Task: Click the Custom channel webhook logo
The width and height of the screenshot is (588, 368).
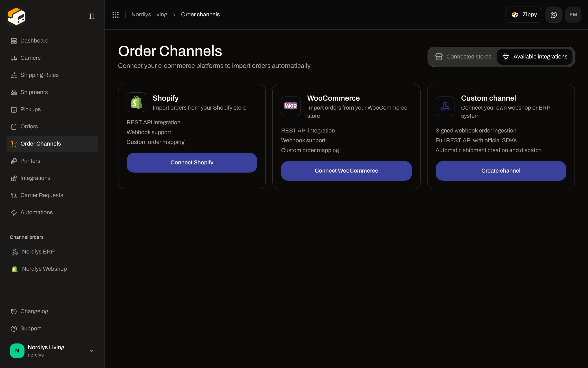Action: (445, 106)
